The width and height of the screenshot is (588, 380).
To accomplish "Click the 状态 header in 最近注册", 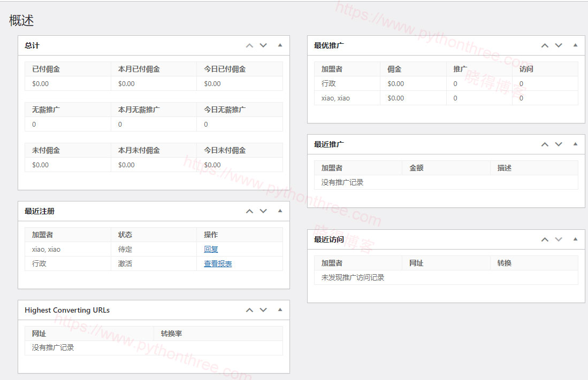I will point(125,235).
